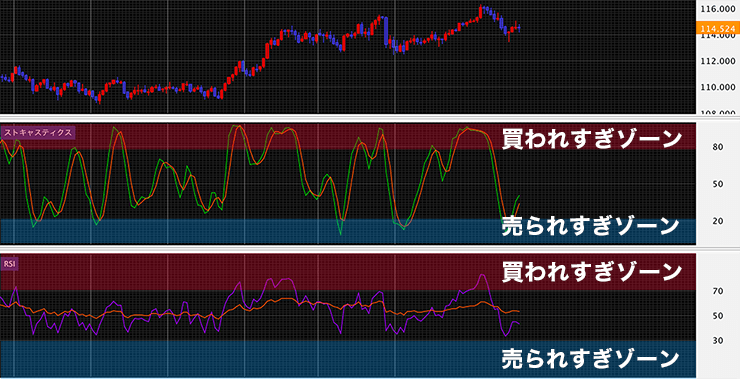Image resolution: width=740 pixels, height=379 pixels.
Task: Click the stochastics 20 level label
Action: point(718,221)
